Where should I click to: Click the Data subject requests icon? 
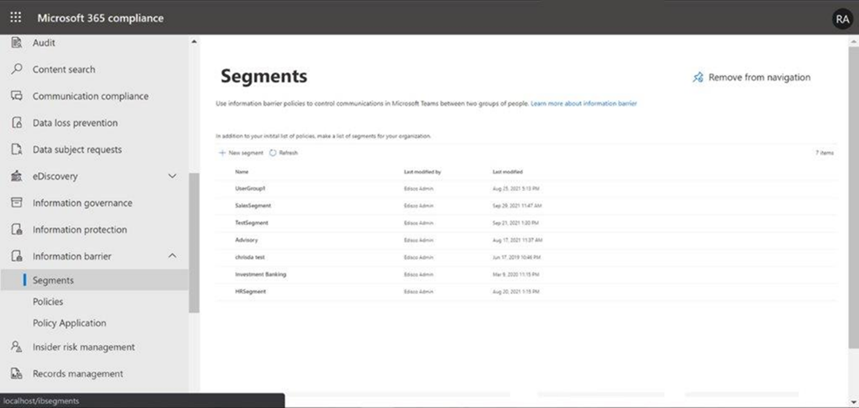click(16, 150)
